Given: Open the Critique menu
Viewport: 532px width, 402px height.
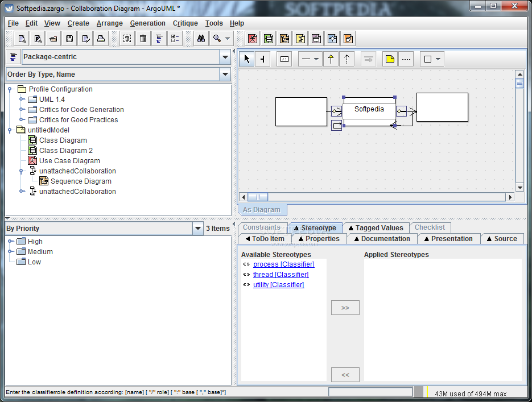Looking at the screenshot, I should 185,23.
